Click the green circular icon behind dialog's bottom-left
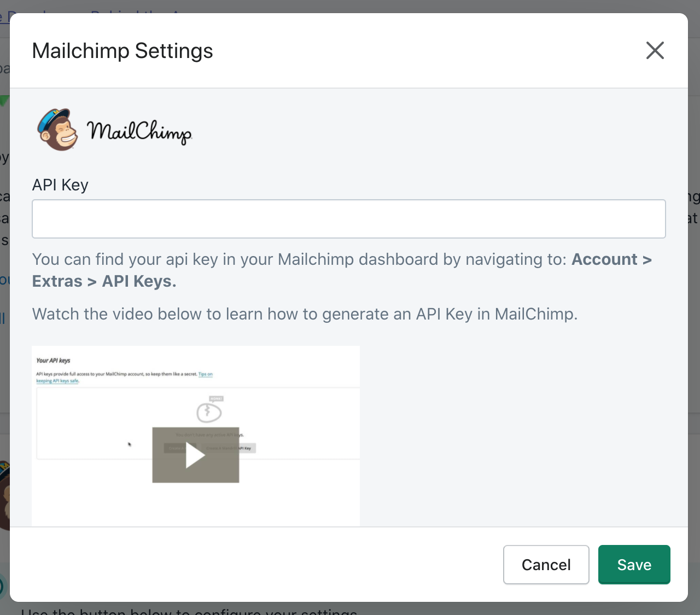 [x=3, y=587]
